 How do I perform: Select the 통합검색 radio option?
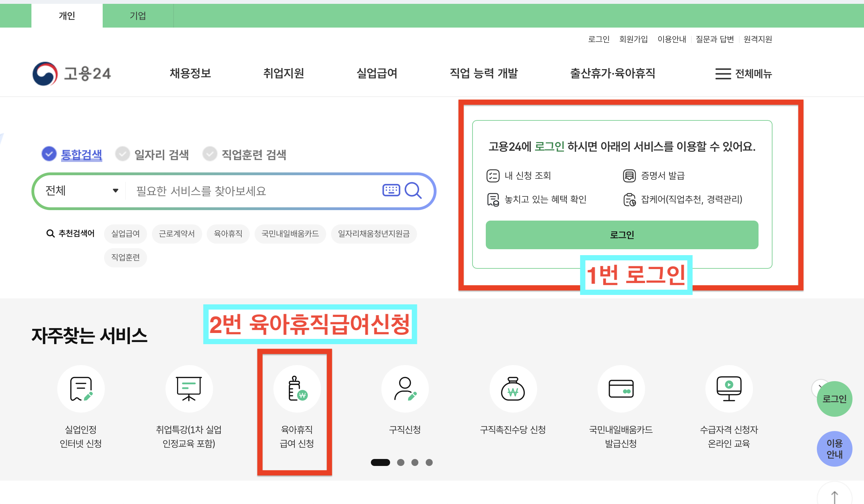point(49,154)
